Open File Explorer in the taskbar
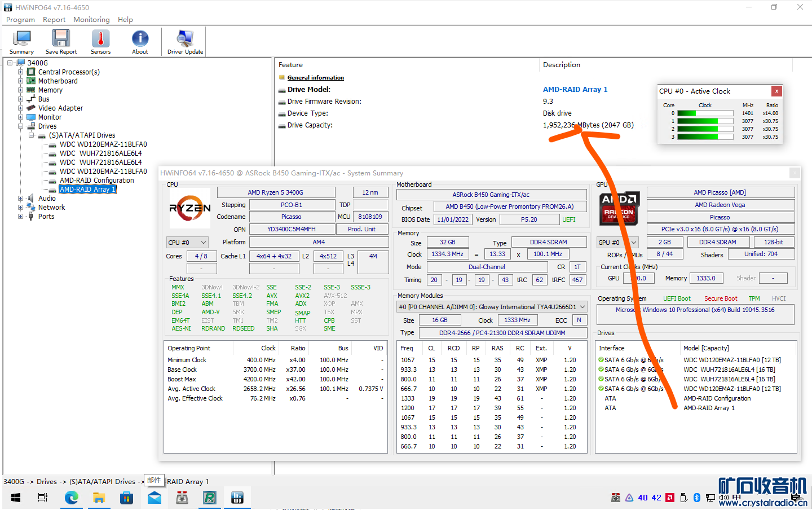 [x=99, y=498]
